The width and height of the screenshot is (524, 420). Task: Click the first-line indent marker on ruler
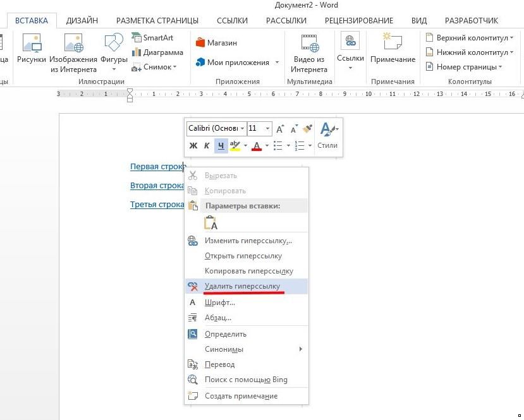(x=130, y=91)
